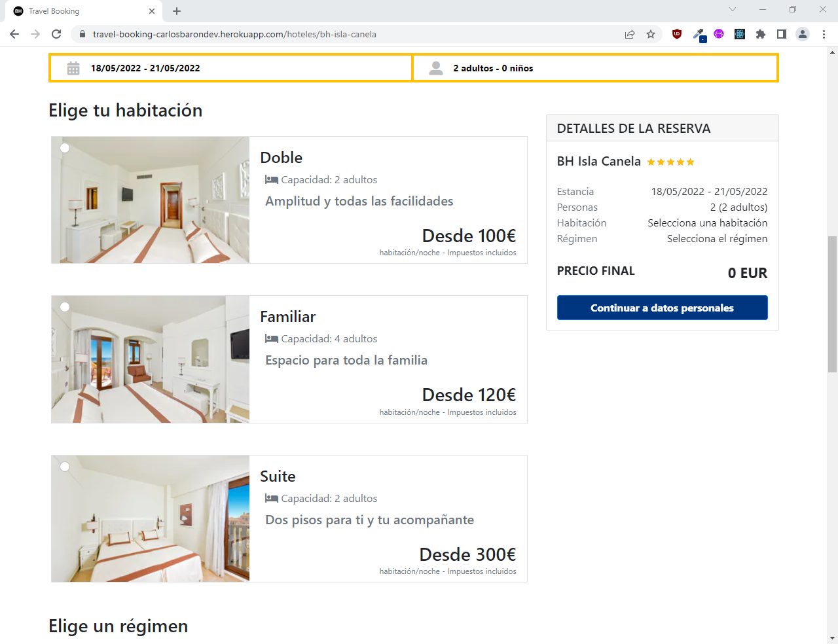Open the Chrome three-dot menu

(x=824, y=34)
